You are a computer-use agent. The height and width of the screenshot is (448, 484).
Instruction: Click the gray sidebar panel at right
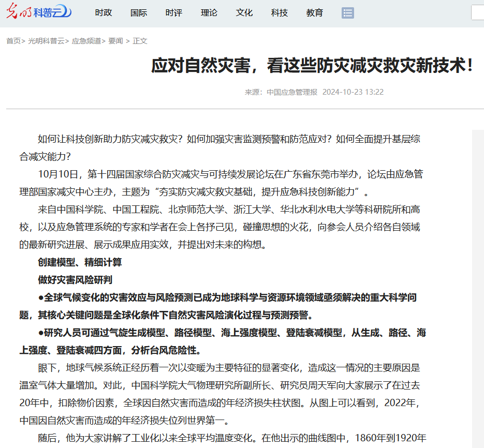coord(478,285)
